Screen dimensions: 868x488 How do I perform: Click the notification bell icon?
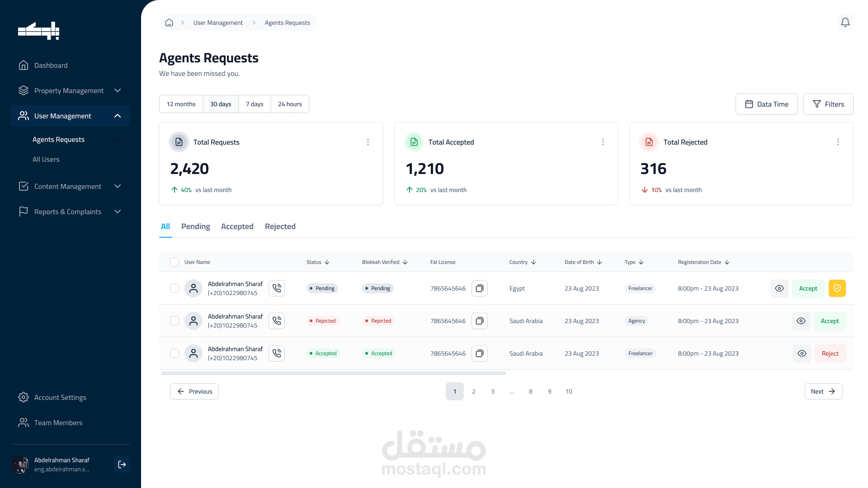tap(845, 23)
